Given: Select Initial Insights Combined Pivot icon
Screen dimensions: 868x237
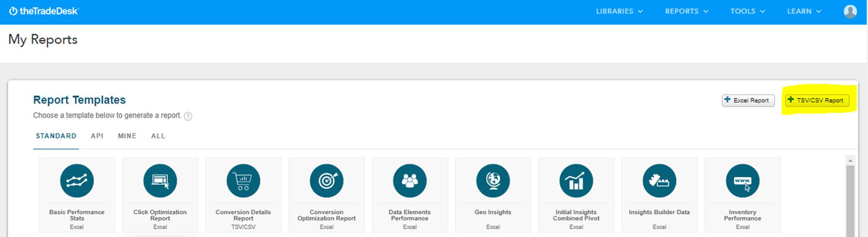Looking at the screenshot, I should [x=576, y=181].
